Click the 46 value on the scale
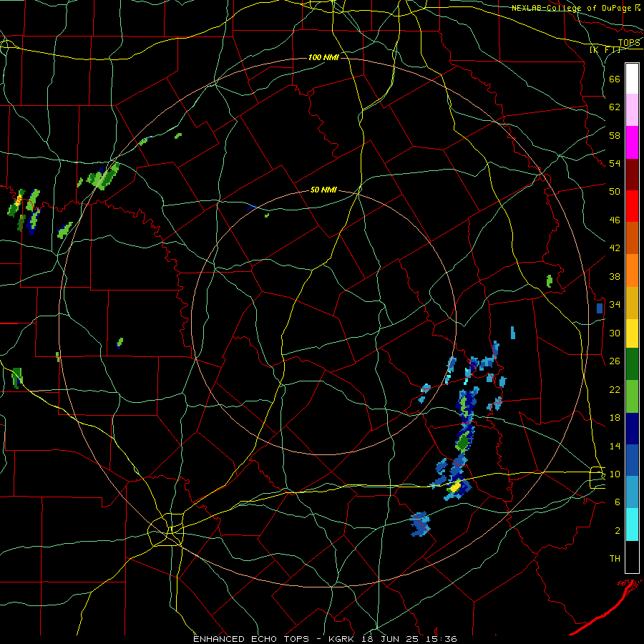 click(615, 220)
